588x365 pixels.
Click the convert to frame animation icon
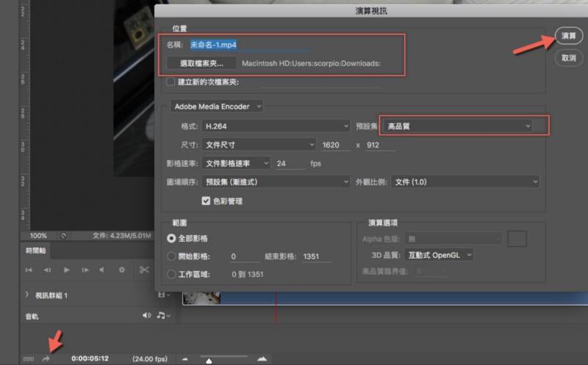[28, 358]
